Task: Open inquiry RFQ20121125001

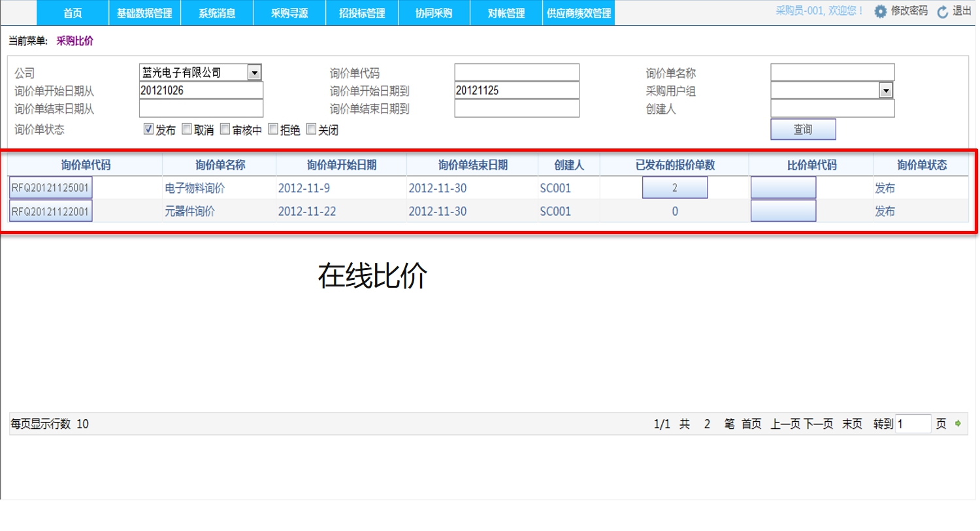Action: pos(50,187)
